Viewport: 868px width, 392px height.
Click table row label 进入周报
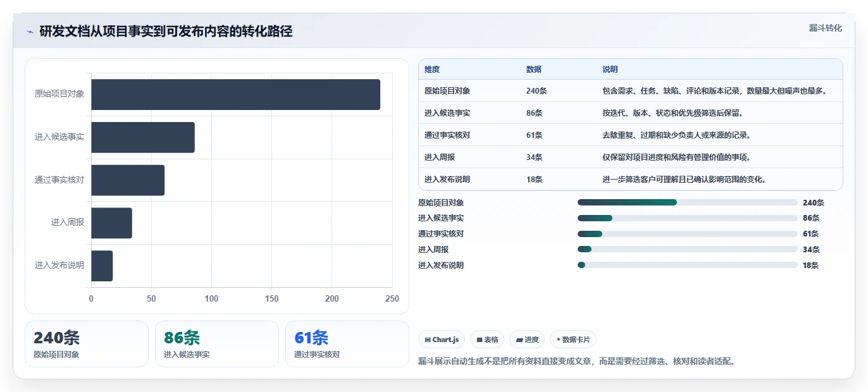tap(440, 157)
